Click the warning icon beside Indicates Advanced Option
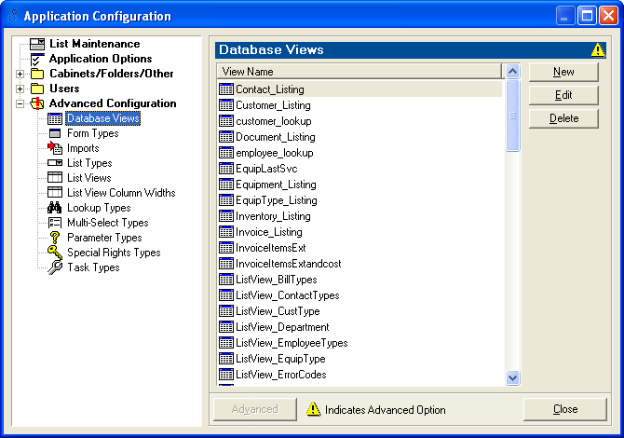 313,409
